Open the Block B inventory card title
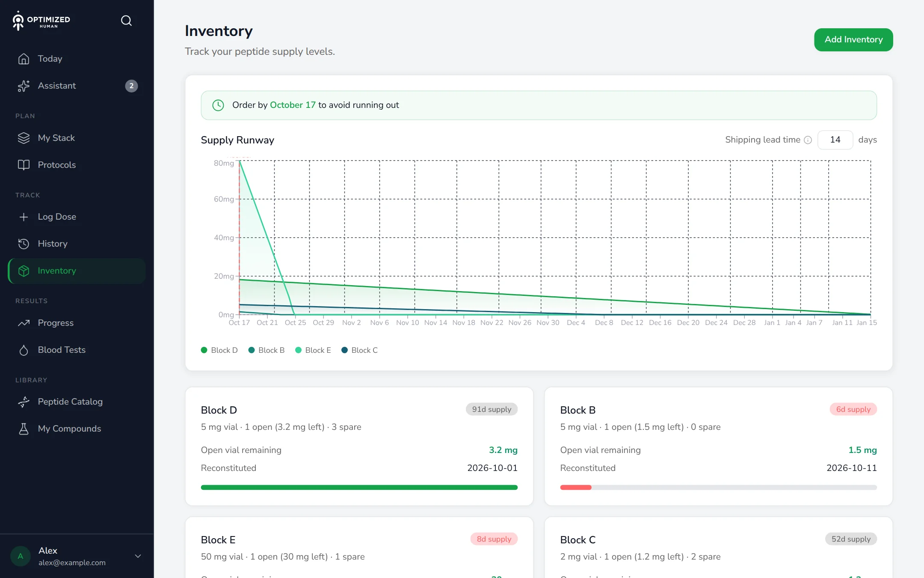Viewport: 924px width, 578px height. click(578, 410)
